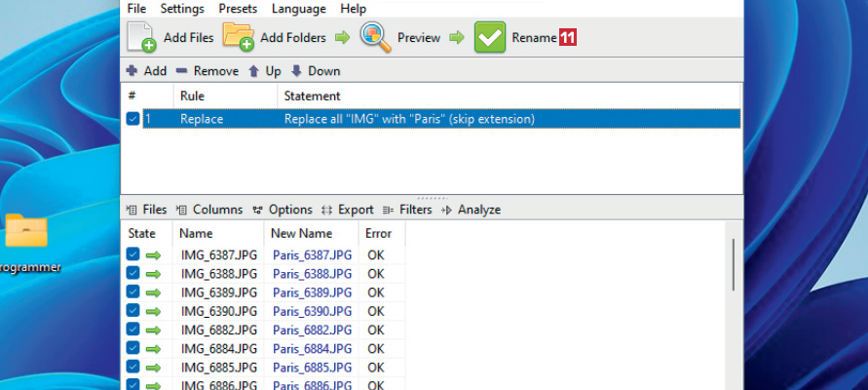Open the Language menu
Viewport: 868px width, 390px height.
pos(299,9)
